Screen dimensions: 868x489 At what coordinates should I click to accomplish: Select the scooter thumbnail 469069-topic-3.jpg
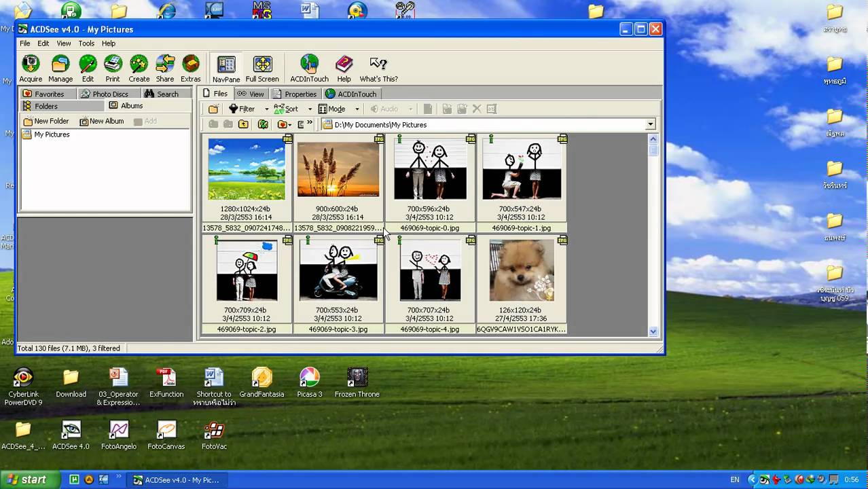(x=338, y=270)
